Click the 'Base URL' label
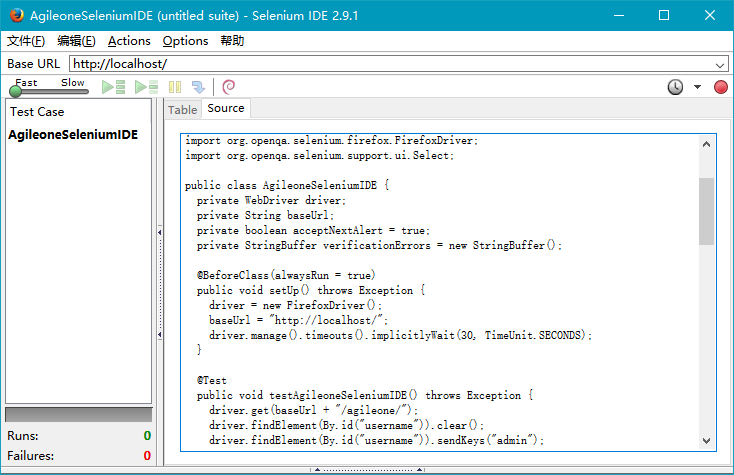734x475 pixels. tap(34, 64)
